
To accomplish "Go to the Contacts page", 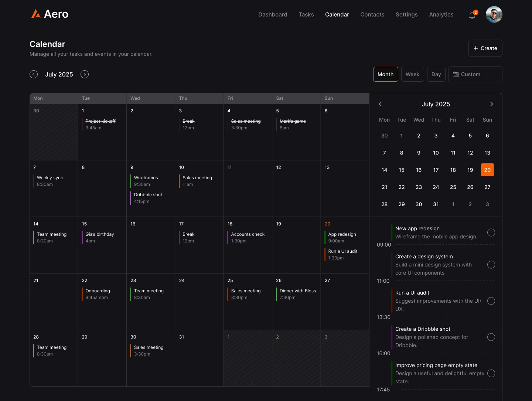I will click(372, 14).
